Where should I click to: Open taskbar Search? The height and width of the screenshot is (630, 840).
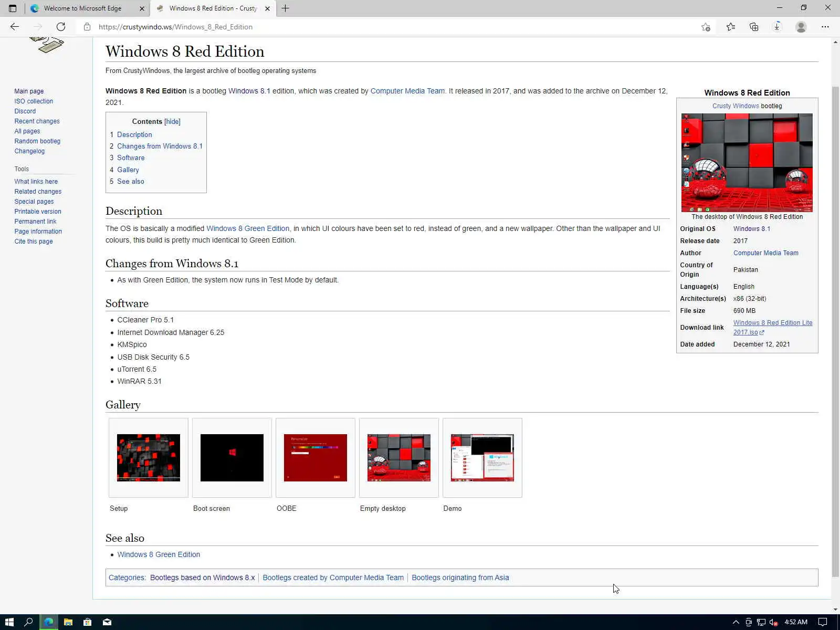pos(29,622)
